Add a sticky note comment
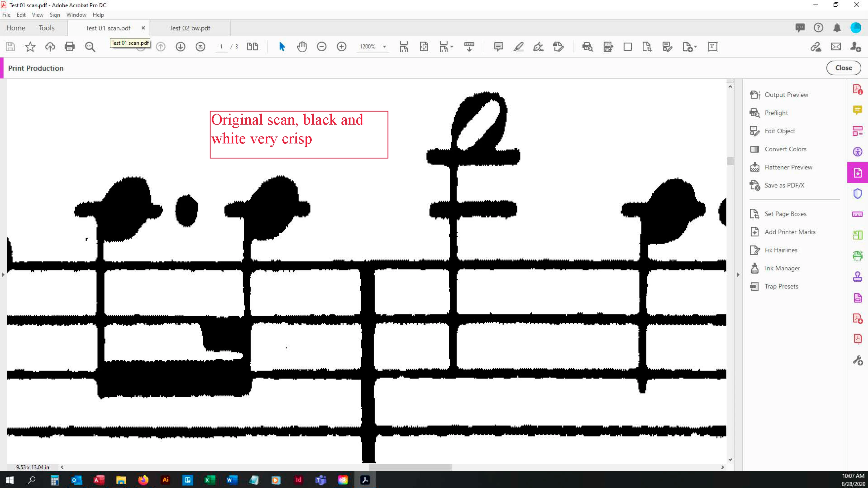This screenshot has height=488, width=868. 498,47
